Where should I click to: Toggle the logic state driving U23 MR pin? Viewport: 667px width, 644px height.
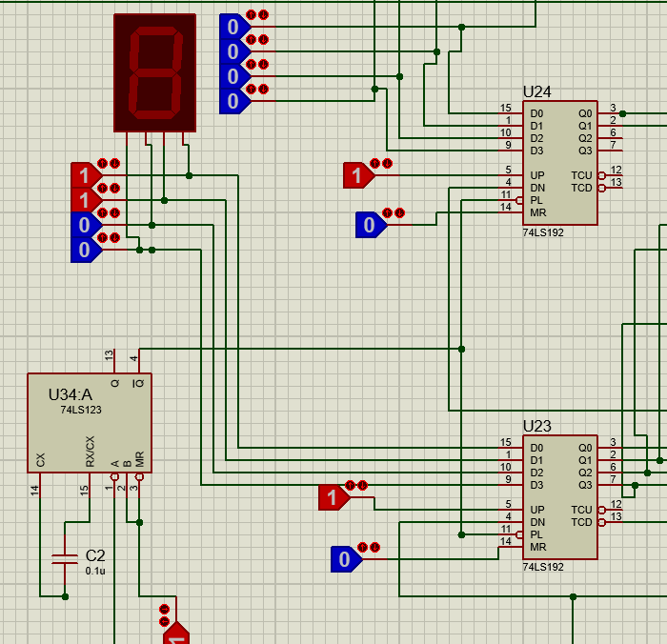pyautogui.click(x=346, y=559)
